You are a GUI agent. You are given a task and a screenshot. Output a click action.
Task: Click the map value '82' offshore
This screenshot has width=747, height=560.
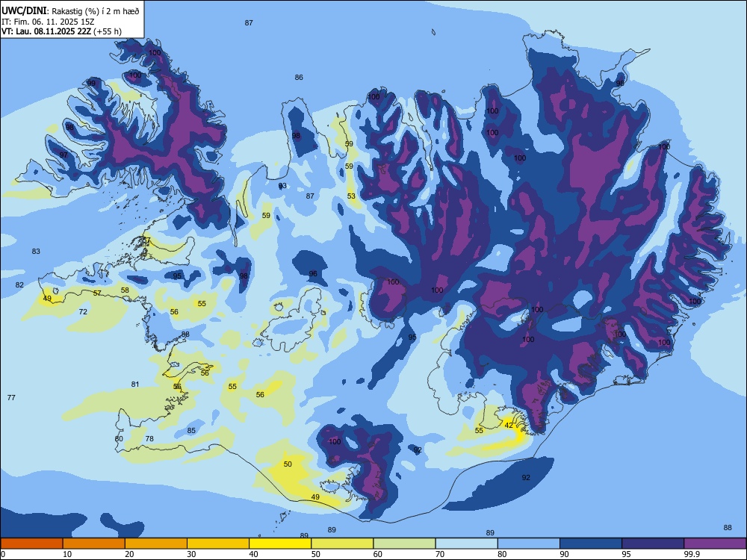tap(19, 284)
